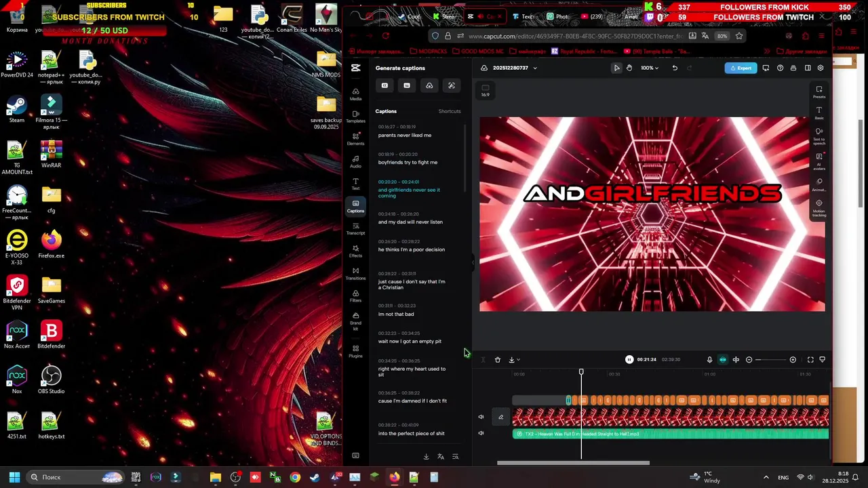Image resolution: width=868 pixels, height=488 pixels.
Task: Open the help question mark menu
Action: [x=780, y=68]
